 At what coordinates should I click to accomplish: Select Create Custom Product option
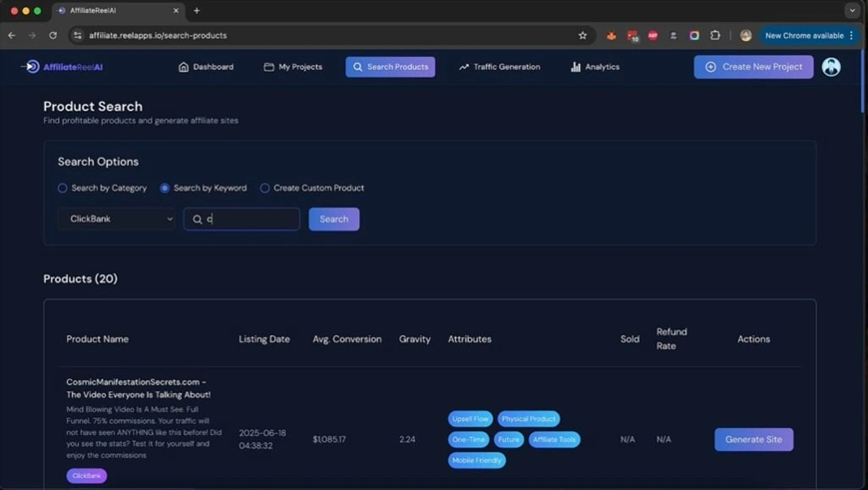tap(312, 189)
